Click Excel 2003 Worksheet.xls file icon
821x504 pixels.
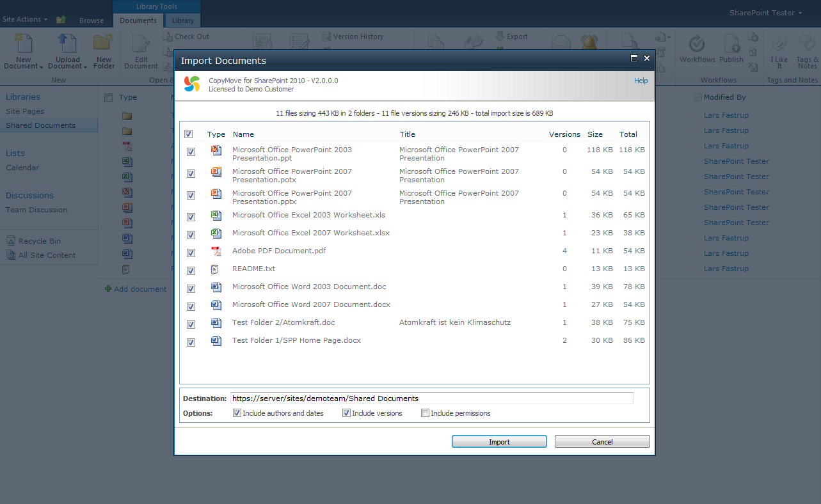[216, 216]
